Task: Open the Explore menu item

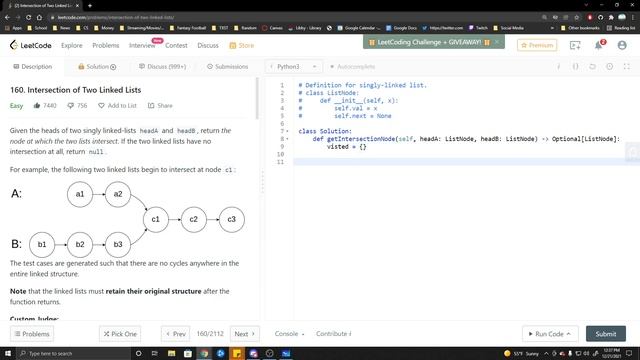Action: click(72, 45)
